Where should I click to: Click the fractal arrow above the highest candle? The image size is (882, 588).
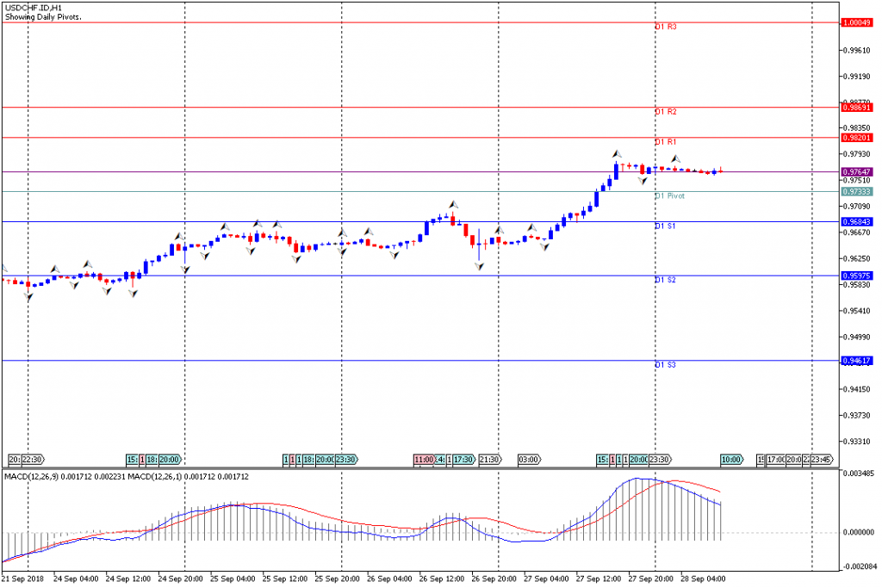[617, 152]
